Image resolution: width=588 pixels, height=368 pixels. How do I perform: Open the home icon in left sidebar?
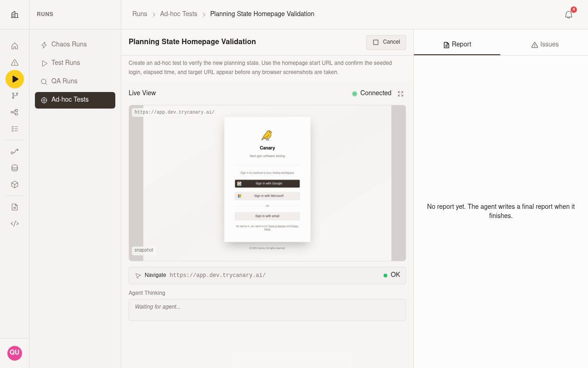point(15,46)
